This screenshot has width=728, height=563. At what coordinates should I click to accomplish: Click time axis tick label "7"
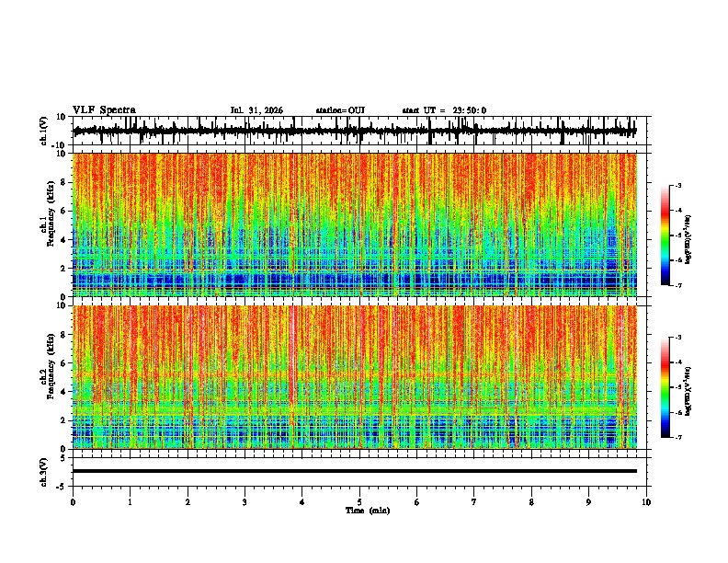474,502
